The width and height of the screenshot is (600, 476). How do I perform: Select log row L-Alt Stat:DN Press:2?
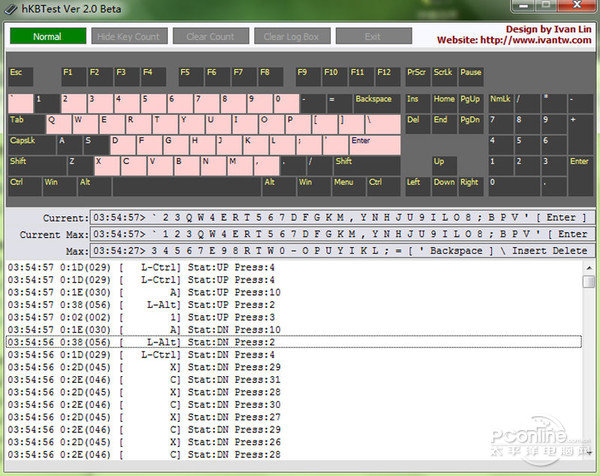pos(294,342)
